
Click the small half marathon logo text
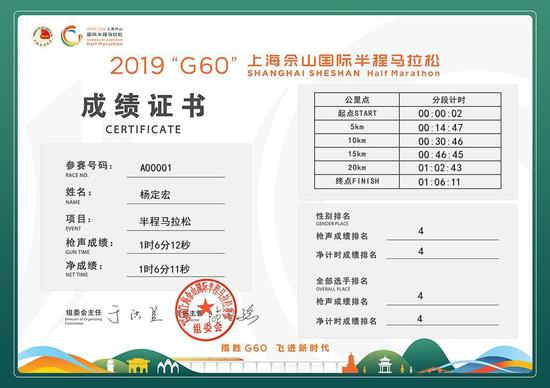pyautogui.click(x=105, y=36)
